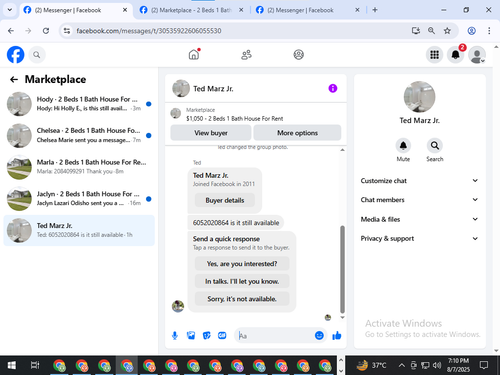Open the Jaclyn conversation in list

pos(79,198)
